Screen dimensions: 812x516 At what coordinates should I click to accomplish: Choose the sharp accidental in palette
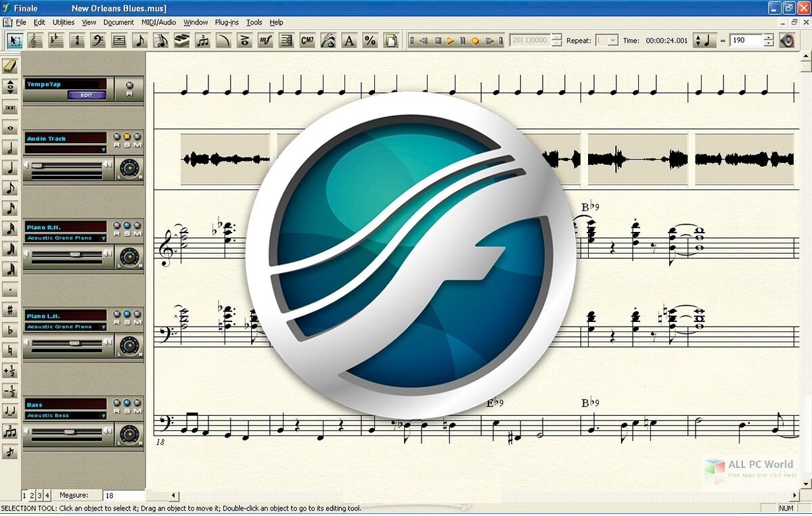[10, 310]
